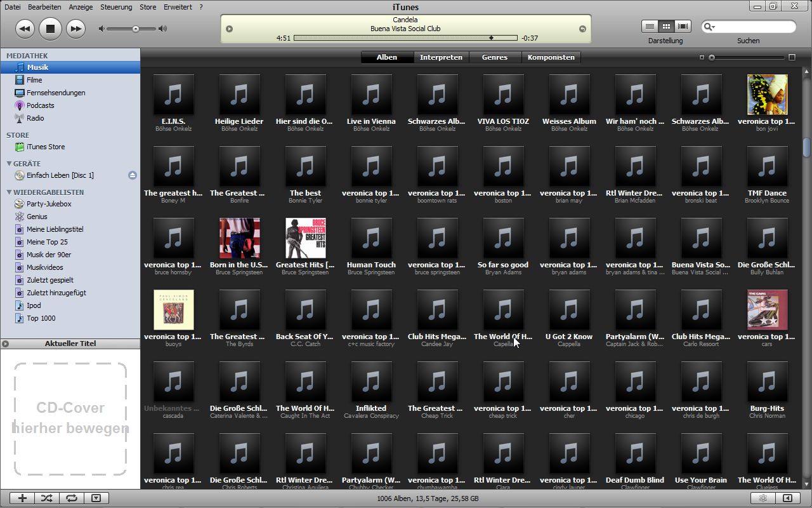812x508 pixels.
Task: Click the left arrow in the track display
Action: tap(230, 29)
